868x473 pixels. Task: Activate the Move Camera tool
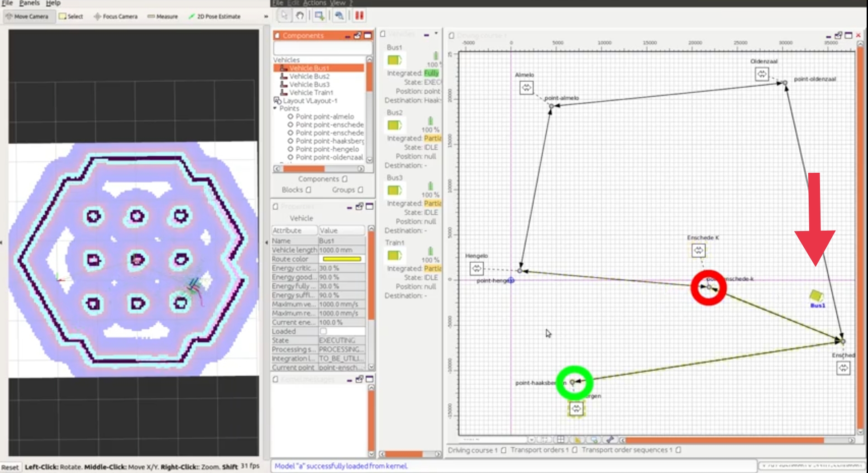pyautogui.click(x=28, y=16)
